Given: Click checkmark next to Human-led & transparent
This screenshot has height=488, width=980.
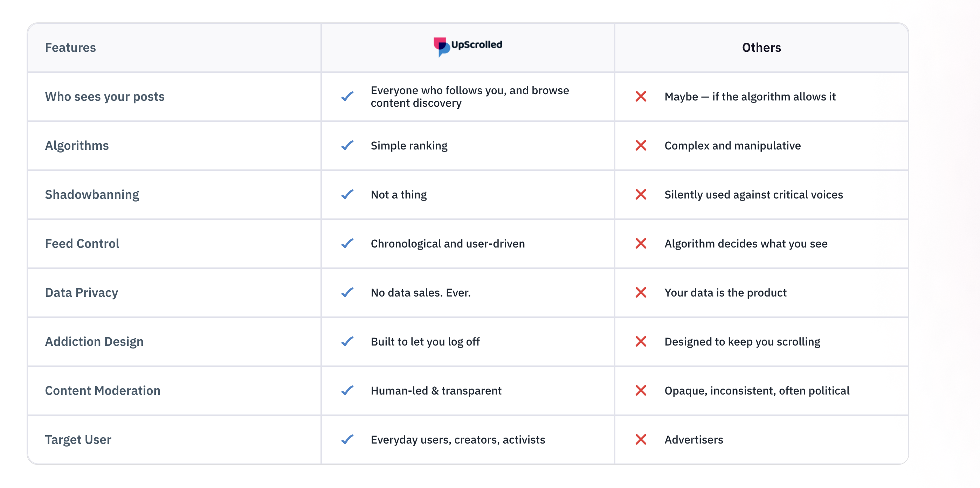Looking at the screenshot, I should point(347,391).
